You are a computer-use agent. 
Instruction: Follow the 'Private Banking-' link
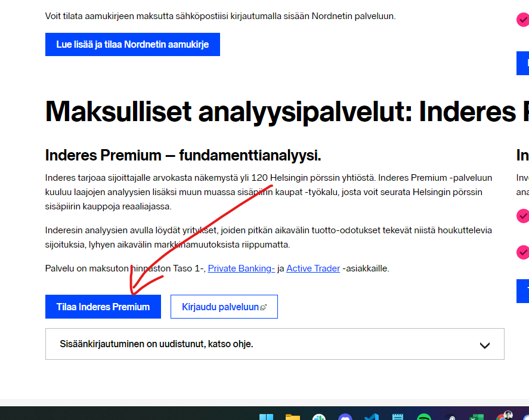(x=241, y=268)
